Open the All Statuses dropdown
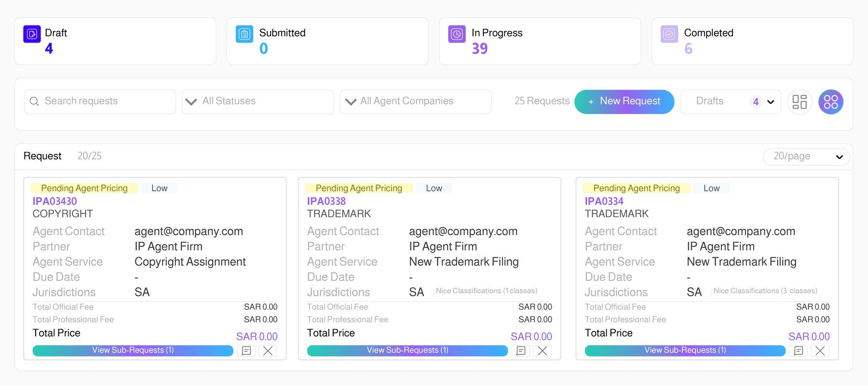The image size is (868, 386). coord(258,102)
